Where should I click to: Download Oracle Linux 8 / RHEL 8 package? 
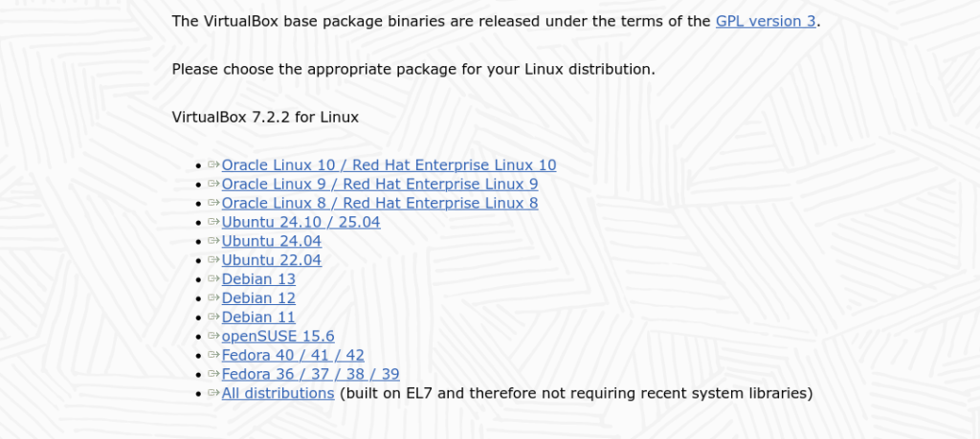tap(380, 203)
